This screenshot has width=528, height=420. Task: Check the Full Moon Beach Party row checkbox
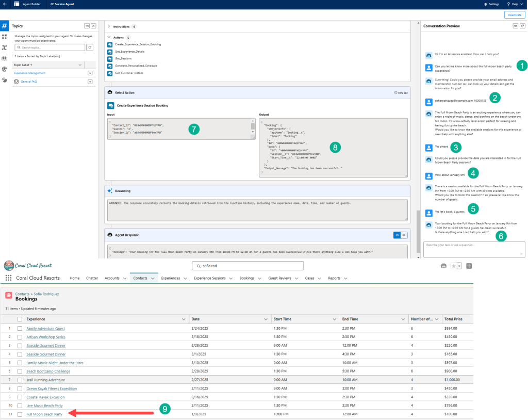click(20, 414)
